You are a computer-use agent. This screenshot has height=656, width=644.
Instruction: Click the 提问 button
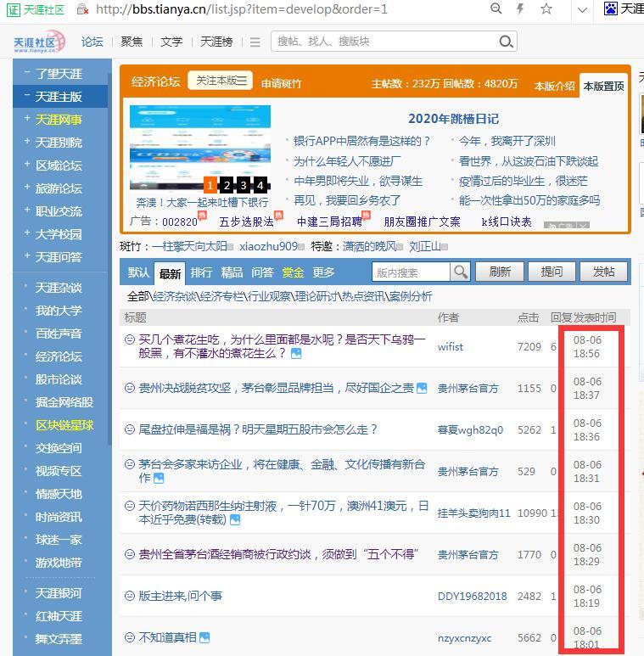[x=552, y=272]
